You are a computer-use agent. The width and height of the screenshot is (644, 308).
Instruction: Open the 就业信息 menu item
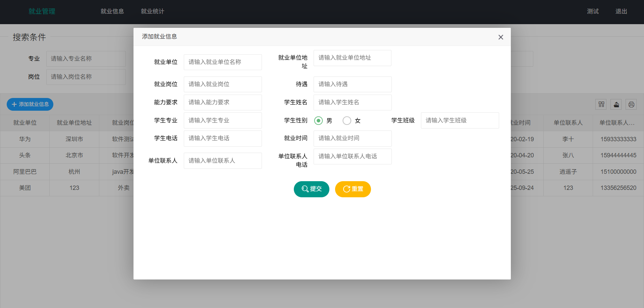(x=112, y=11)
